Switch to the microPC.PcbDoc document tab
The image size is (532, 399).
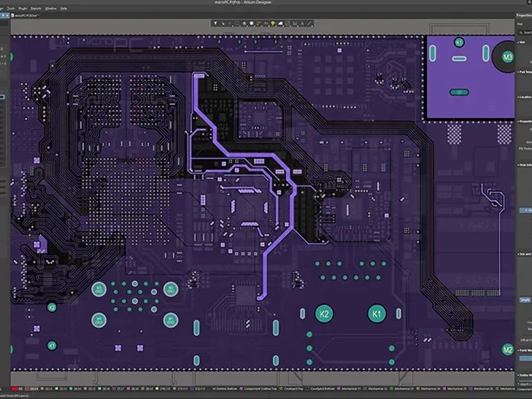(26, 15)
